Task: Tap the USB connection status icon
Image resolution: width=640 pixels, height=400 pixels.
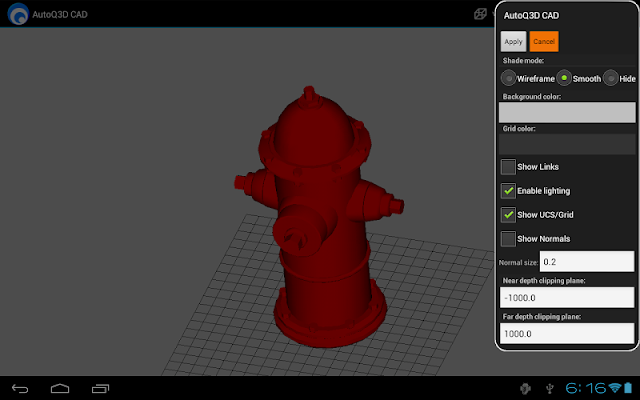Action: coord(549,388)
